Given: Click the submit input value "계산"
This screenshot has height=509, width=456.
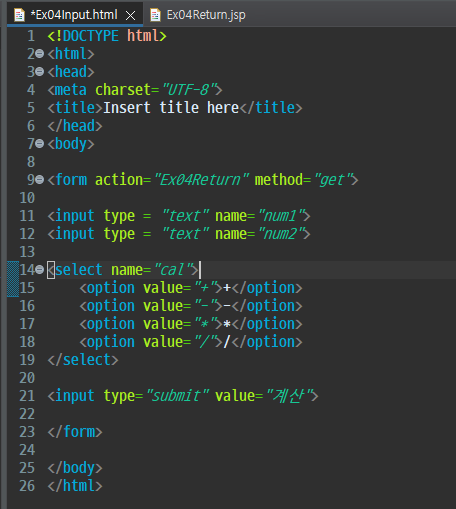Looking at the screenshot, I should [290, 396].
